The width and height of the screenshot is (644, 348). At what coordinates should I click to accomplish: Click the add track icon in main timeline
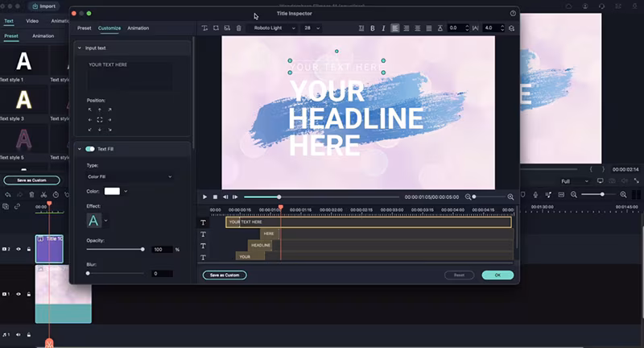coord(6,206)
